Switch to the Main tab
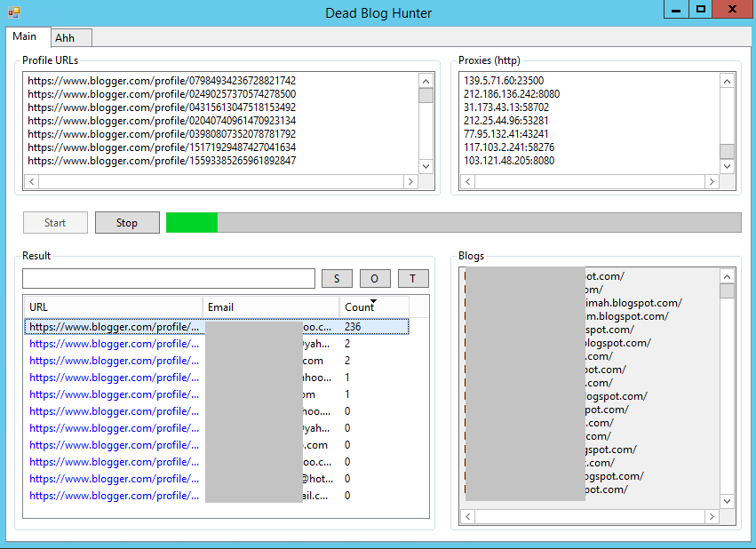The image size is (756, 549). 25,36
